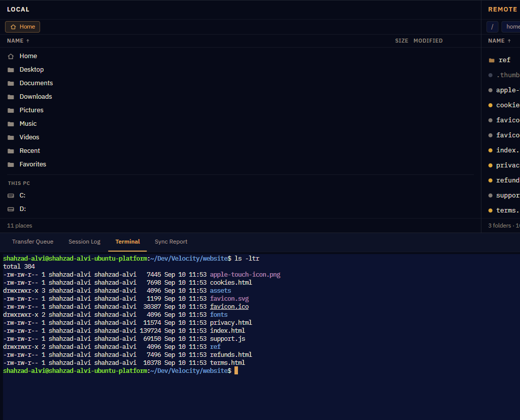This screenshot has width=520, height=420.
Task: Sort local files by Modified column
Action: tap(428, 41)
